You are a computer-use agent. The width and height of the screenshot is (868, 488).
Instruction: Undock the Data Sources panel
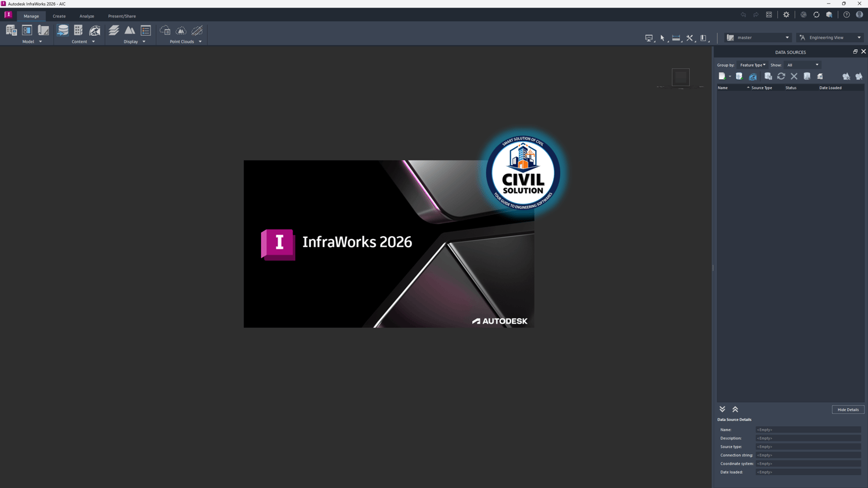coord(855,52)
